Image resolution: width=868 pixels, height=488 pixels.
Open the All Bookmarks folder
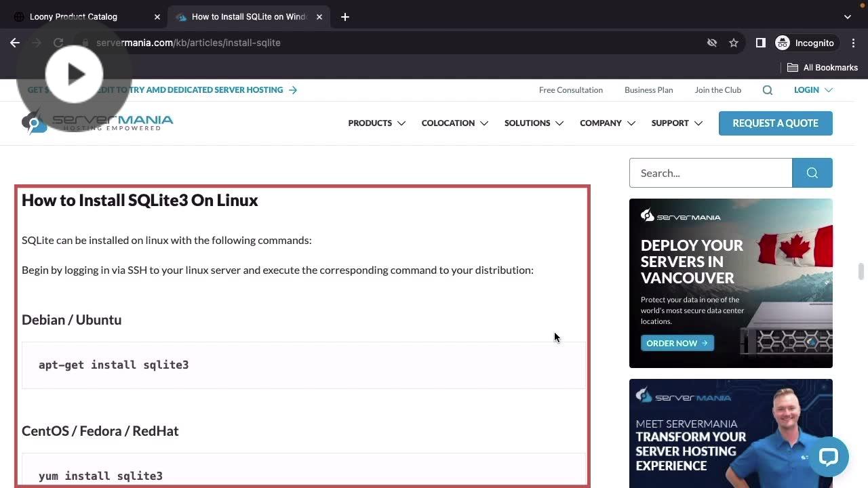click(x=823, y=68)
